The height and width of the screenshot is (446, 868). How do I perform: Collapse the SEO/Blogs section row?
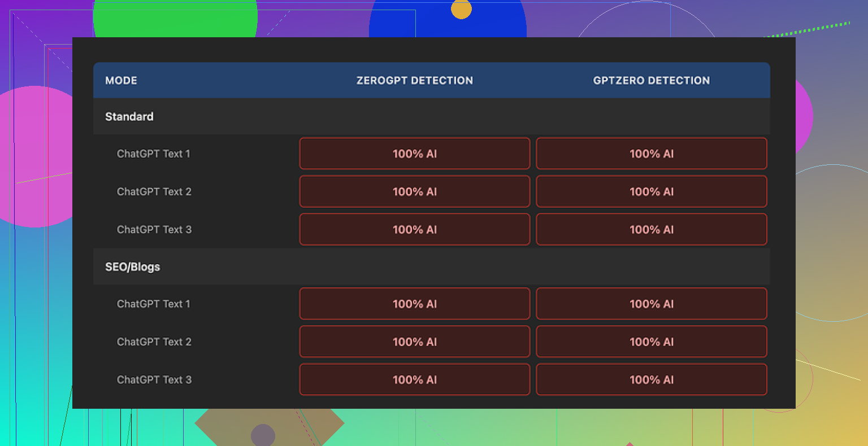point(133,267)
